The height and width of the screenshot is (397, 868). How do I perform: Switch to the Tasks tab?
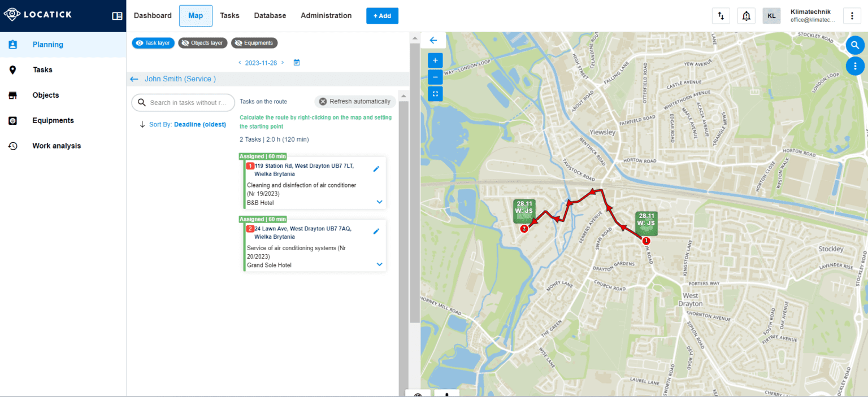pos(229,15)
